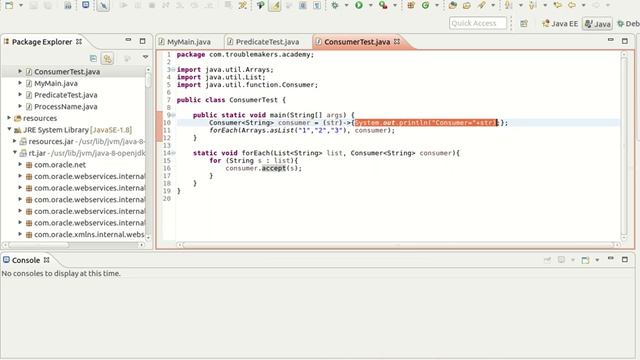Fold the main method at line 9

tap(173, 115)
